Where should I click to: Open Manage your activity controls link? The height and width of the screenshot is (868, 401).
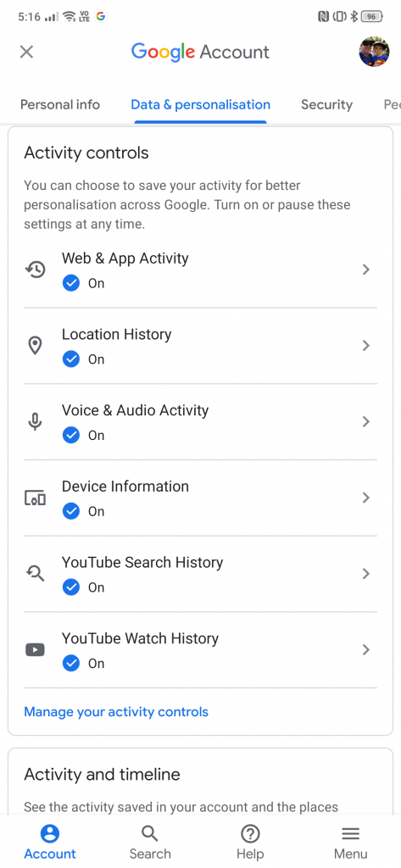[x=116, y=712]
